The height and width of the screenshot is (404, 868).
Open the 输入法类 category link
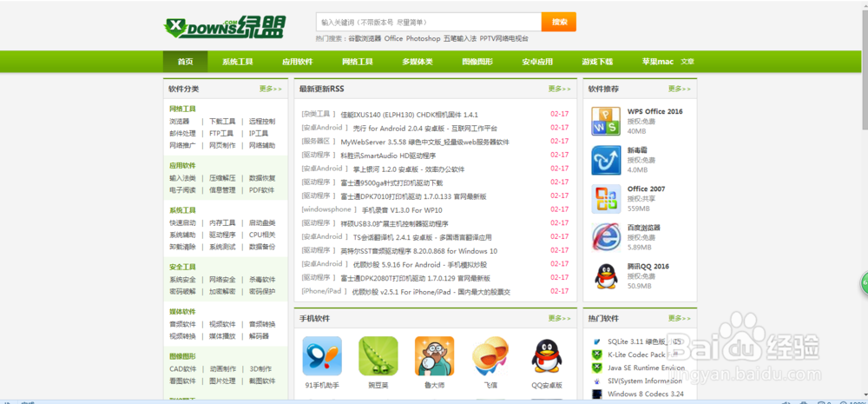coord(182,178)
